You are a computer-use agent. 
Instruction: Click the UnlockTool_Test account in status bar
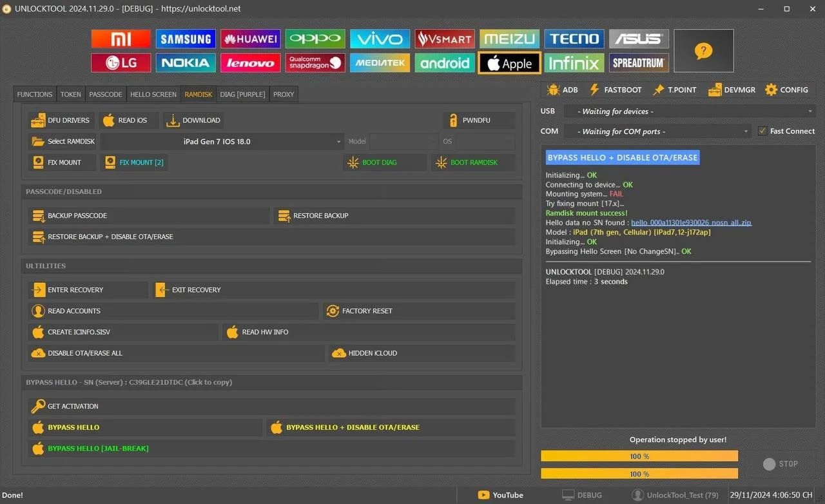[675, 495]
